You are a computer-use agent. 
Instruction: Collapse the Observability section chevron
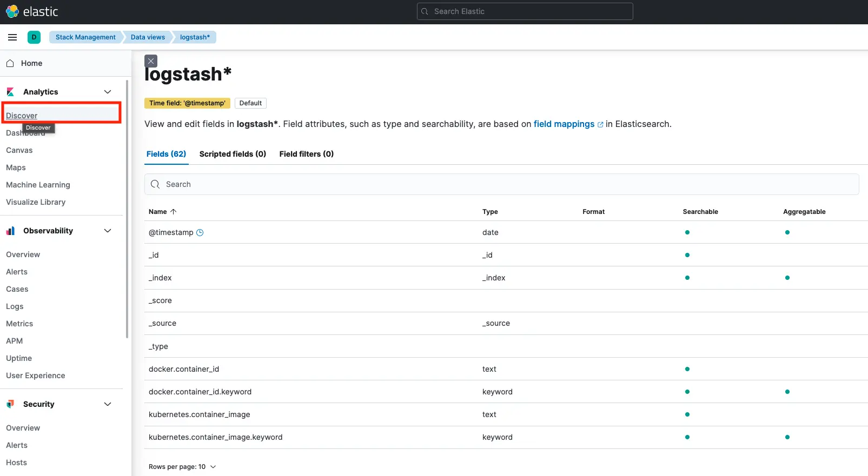108,231
